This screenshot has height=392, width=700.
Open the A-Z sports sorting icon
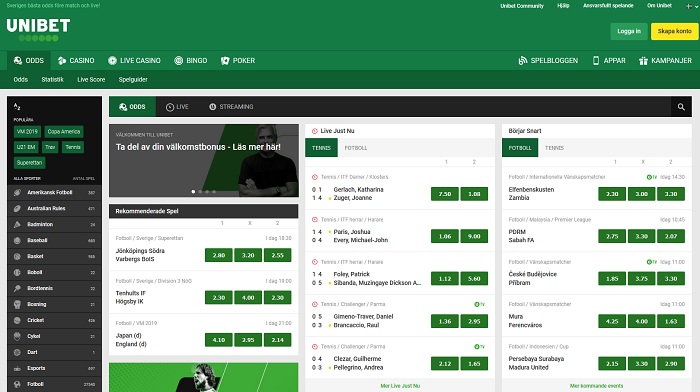pyautogui.click(x=17, y=106)
